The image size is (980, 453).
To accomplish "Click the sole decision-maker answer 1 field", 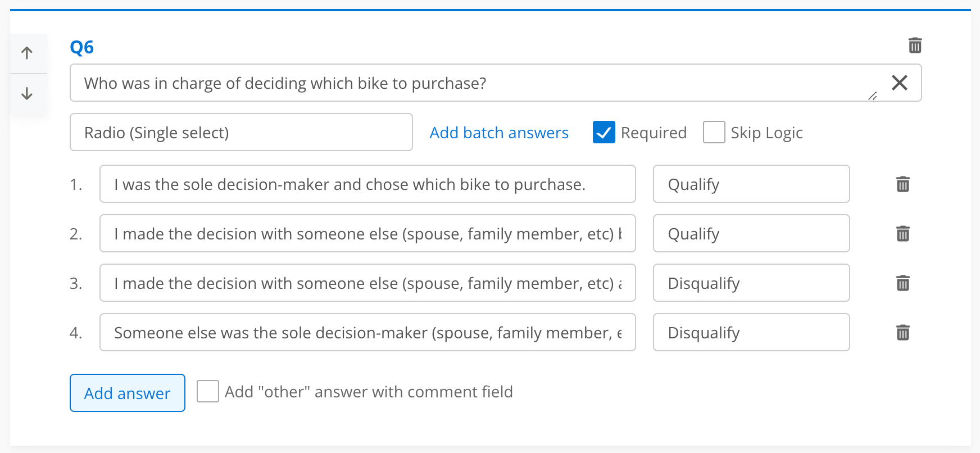I will tap(367, 184).
